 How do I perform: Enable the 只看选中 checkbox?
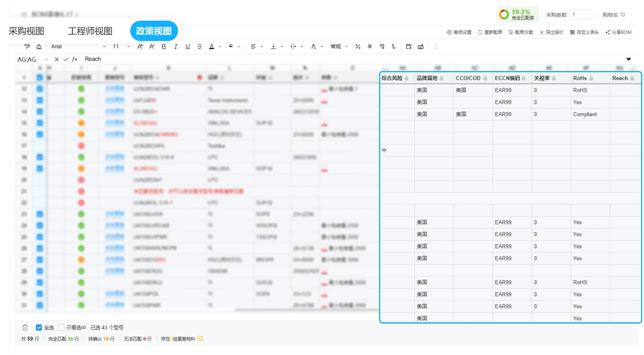[61, 328]
